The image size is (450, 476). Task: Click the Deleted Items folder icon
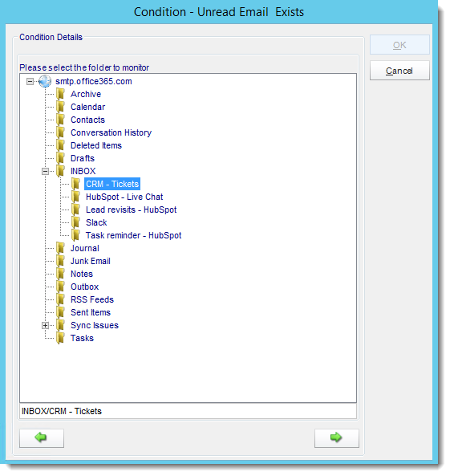(61, 145)
